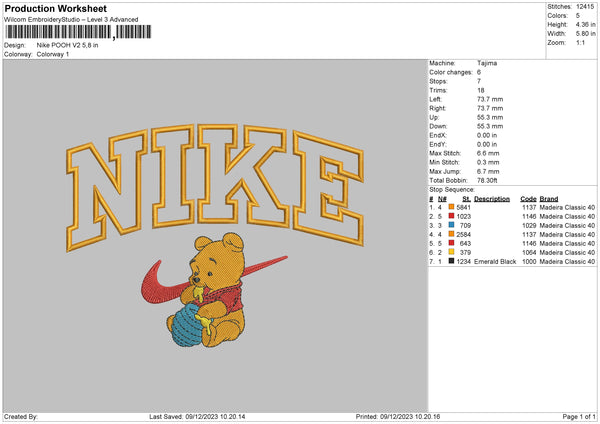Click the orange swatch beside 2584 stitches
This screenshot has width=600, height=424.
452,234
